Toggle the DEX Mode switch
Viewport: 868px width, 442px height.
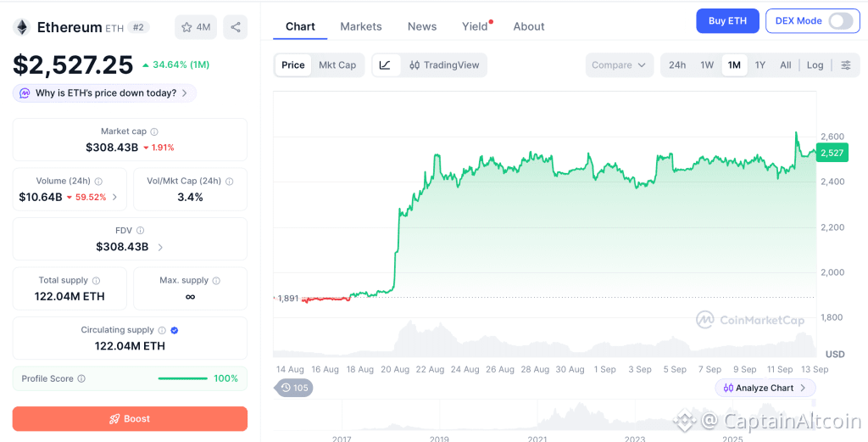tap(840, 21)
